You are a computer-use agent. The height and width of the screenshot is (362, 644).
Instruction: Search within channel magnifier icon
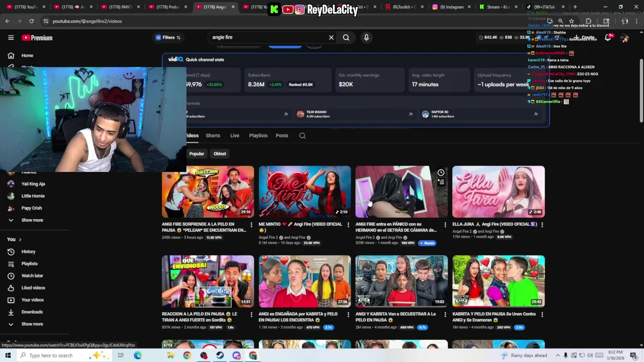tap(302, 135)
